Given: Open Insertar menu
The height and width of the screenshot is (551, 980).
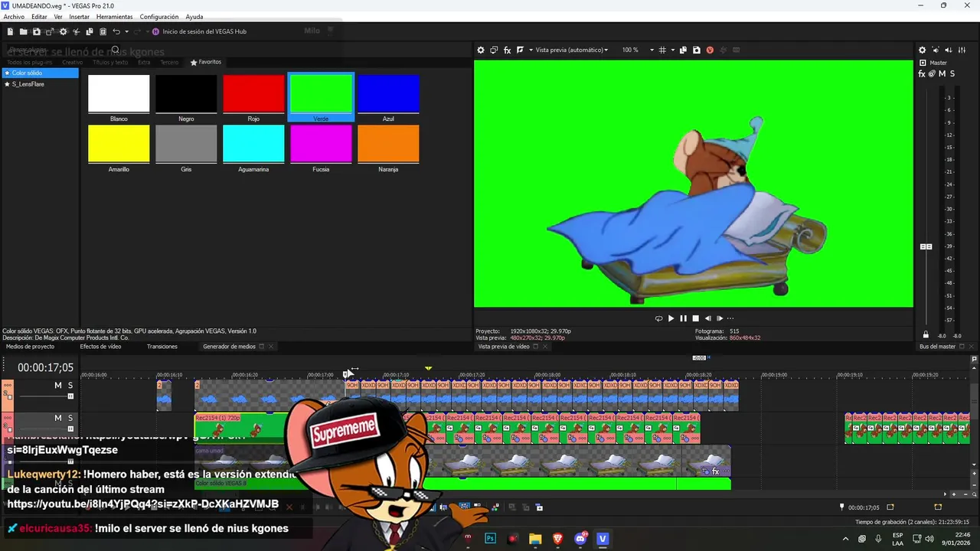Looking at the screenshot, I should tap(79, 17).
